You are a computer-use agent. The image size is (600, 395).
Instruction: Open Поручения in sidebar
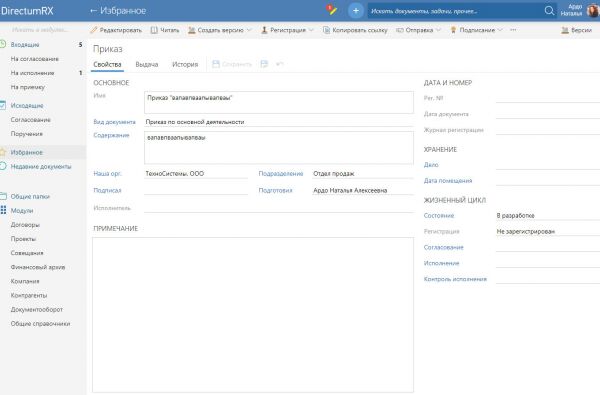point(27,134)
